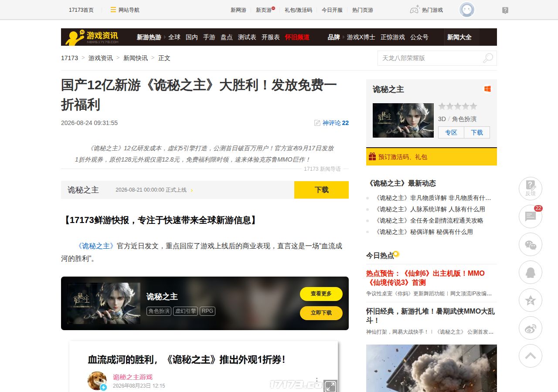
Task: Click the arrow next to 正式上线 date
Action: pos(192,190)
